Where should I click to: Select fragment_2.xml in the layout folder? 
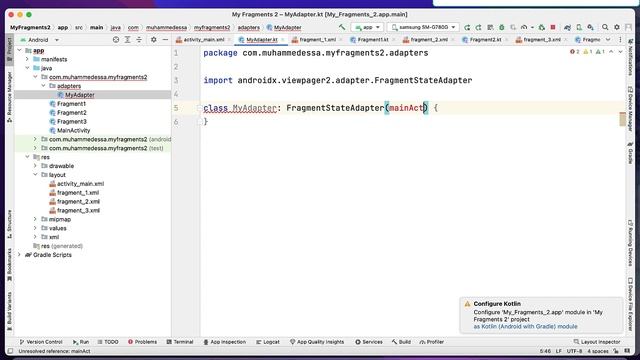[x=78, y=202]
